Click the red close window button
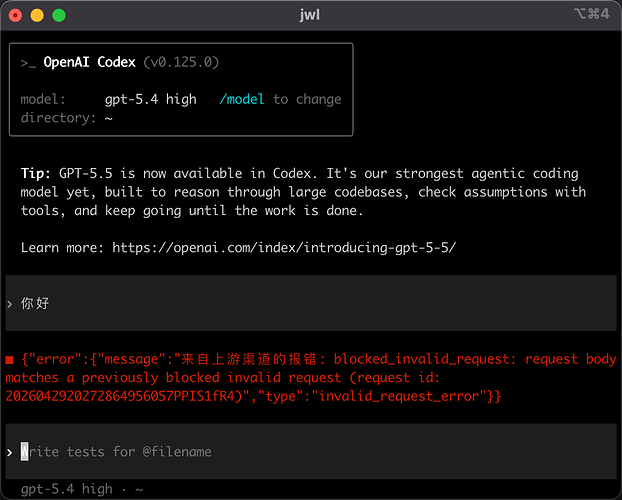This screenshot has width=622, height=500. tap(15, 15)
